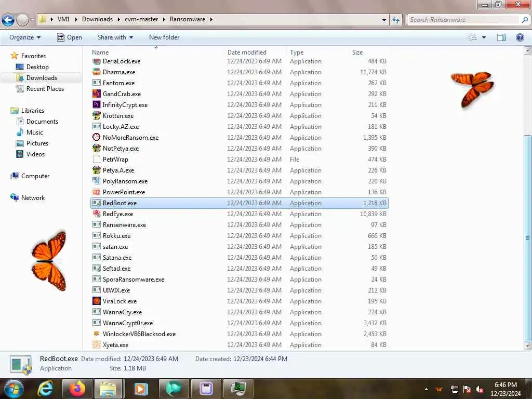Screen dimensions: 532x399
Task: Click the Action Center flag icon
Action: (467, 389)
